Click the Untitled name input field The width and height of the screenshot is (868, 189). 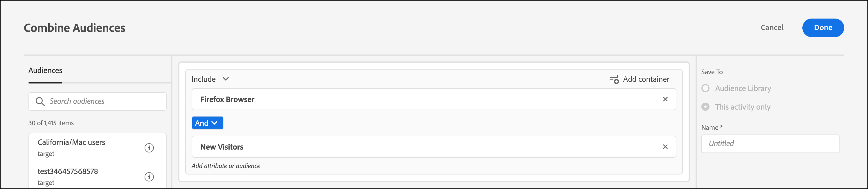(770, 144)
